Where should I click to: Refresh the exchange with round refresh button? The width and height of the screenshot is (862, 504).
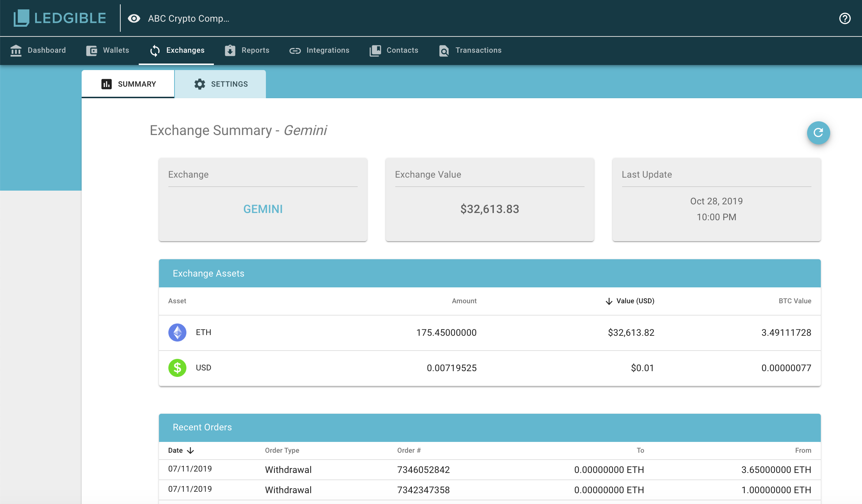[818, 133]
